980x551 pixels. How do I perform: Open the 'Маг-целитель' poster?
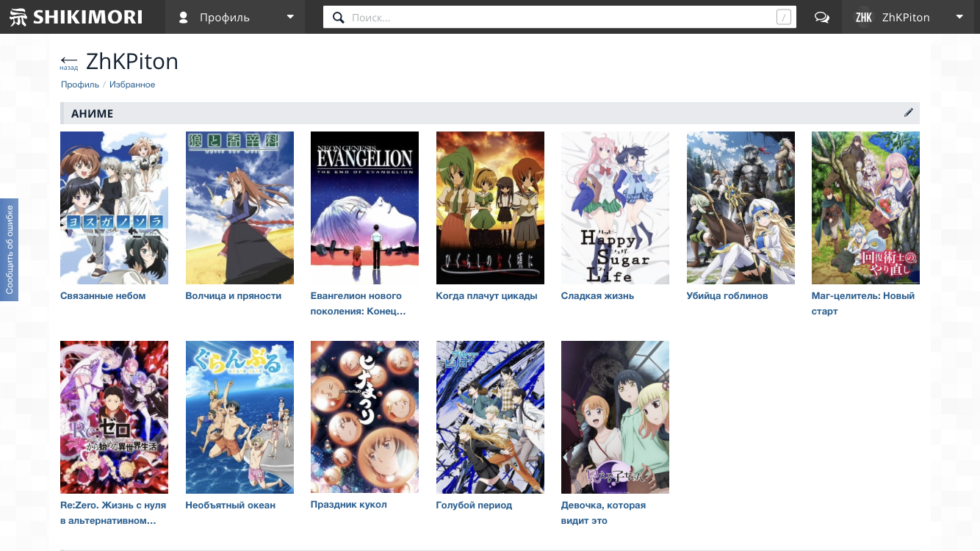pos(865,208)
